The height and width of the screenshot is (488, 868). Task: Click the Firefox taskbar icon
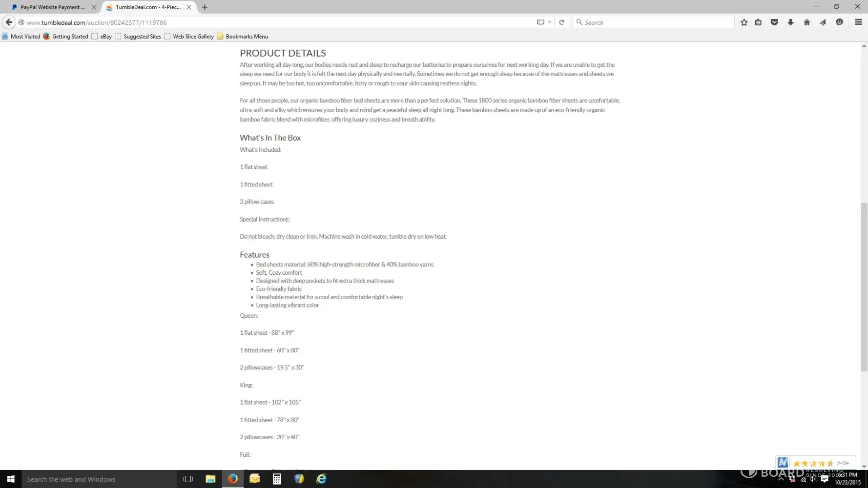point(233,479)
